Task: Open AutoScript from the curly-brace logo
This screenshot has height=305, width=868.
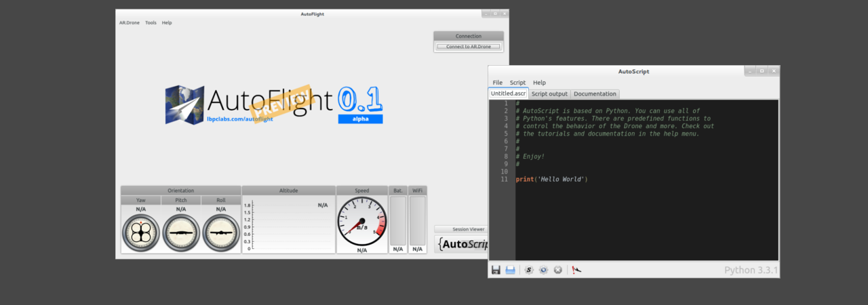Action: click(x=461, y=244)
